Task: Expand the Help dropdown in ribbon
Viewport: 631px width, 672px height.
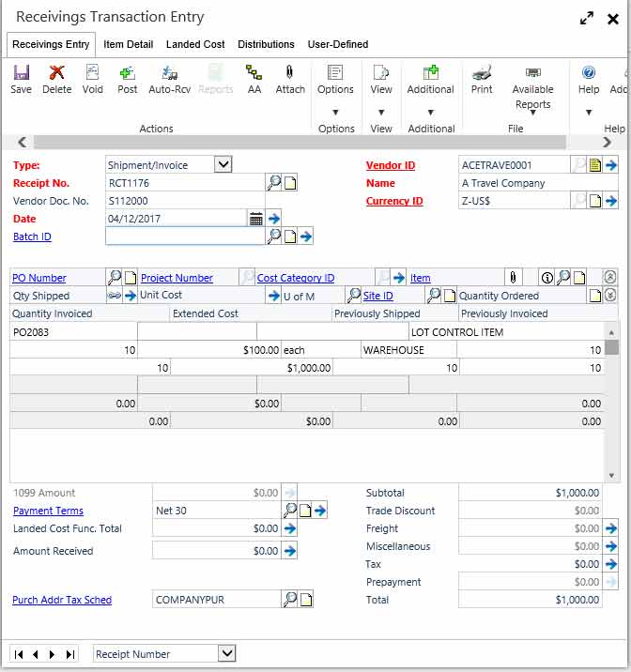Action: click(589, 113)
